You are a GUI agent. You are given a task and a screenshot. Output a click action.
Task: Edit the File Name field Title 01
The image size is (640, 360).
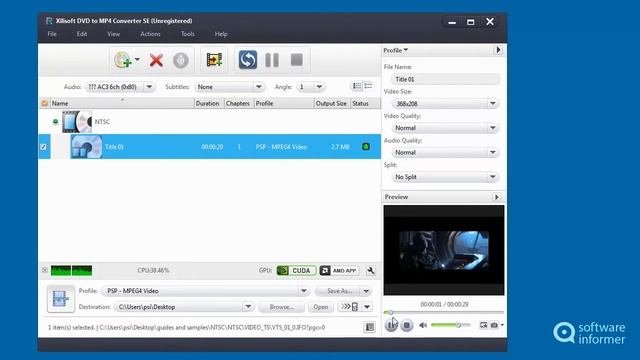445,79
